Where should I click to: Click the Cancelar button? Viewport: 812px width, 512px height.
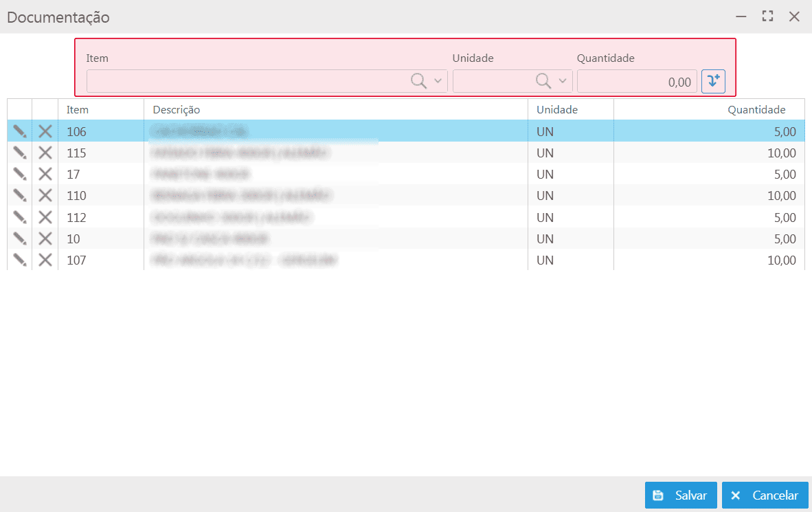coord(765,496)
